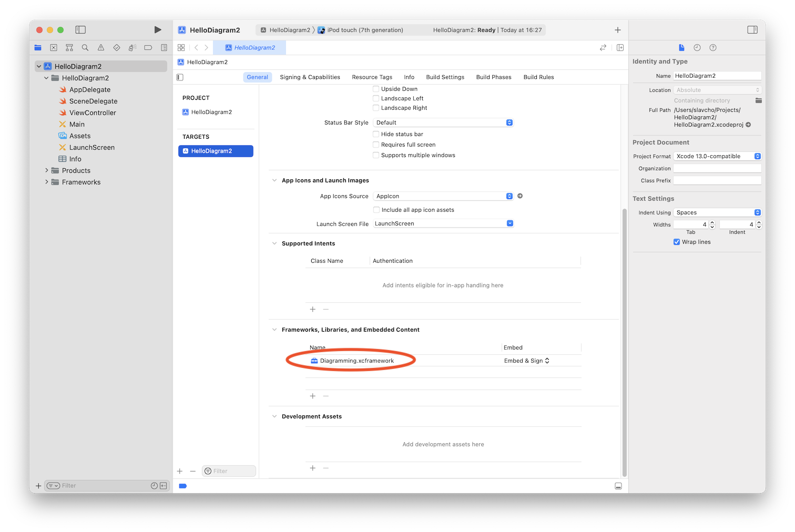Open the Build Rules tab
Viewport: 795px width, 532px height.
point(538,77)
